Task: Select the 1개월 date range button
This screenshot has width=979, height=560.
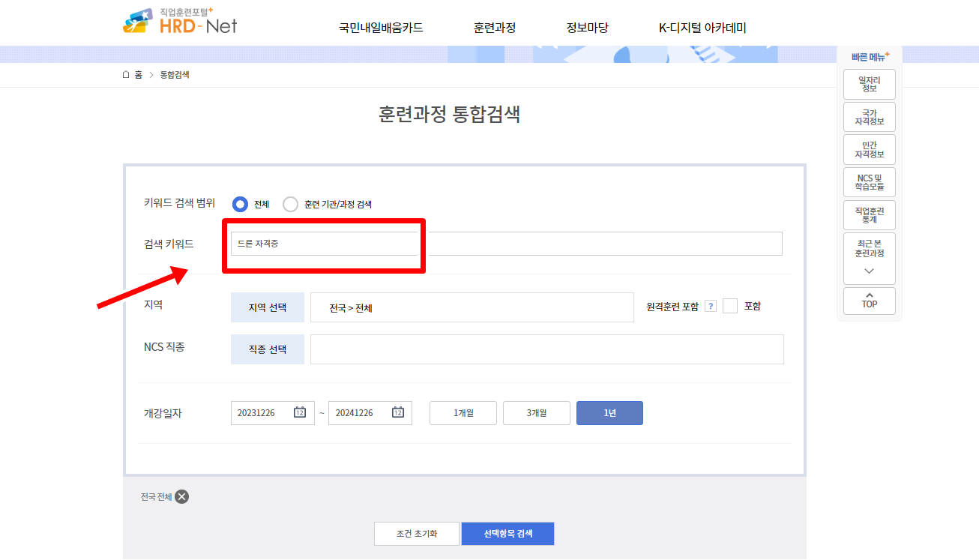Action: [463, 412]
